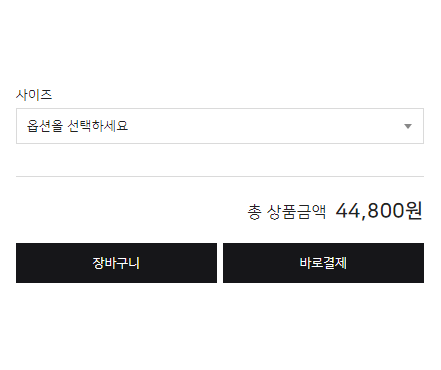
Task: Buy now using 바로결제
Action: (323, 263)
